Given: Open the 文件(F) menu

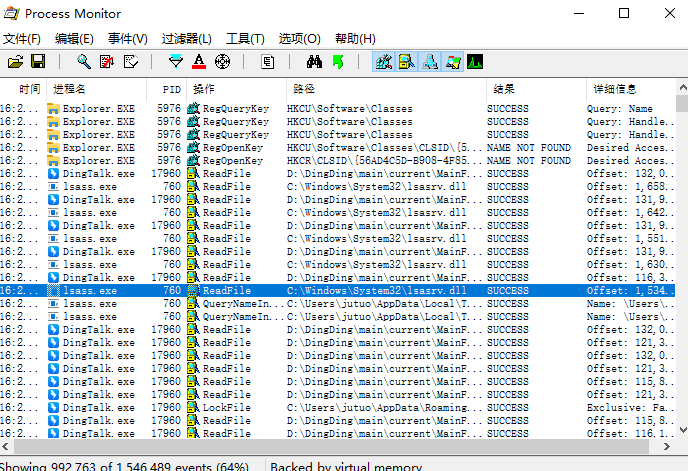Looking at the screenshot, I should click(22, 39).
